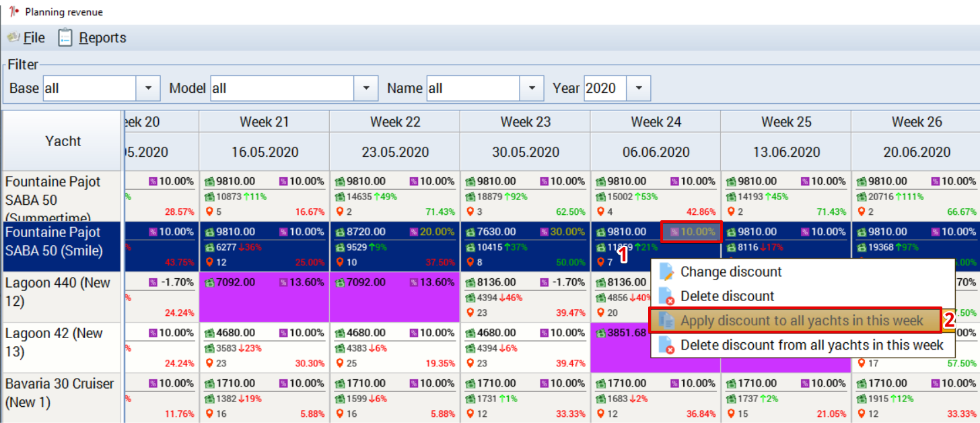Click the location pin beside 23 in Lagoon 440 Week 23

[470, 313]
